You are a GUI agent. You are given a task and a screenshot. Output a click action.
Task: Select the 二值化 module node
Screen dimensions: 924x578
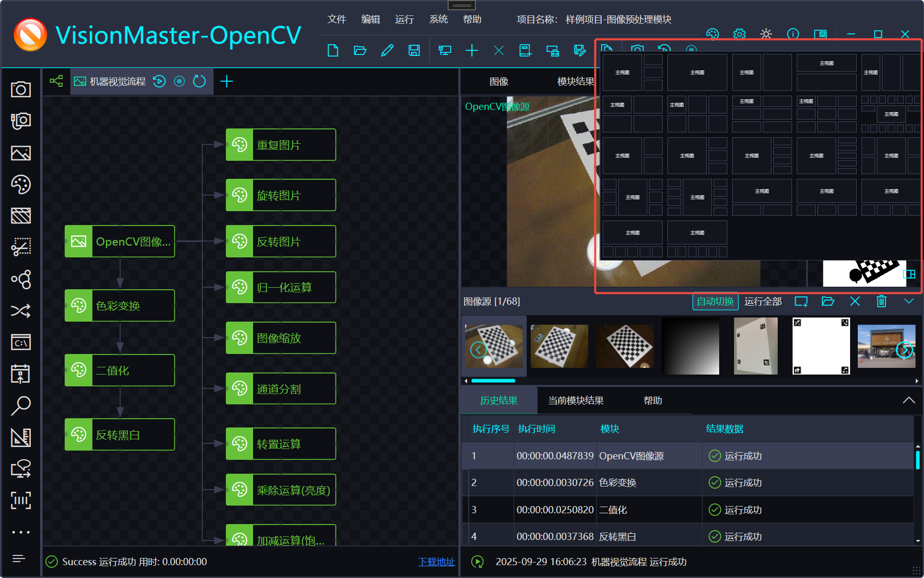click(120, 370)
